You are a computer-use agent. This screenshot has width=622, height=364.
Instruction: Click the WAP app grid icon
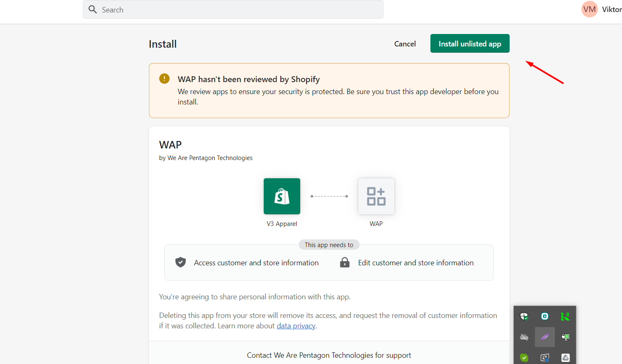coord(376,196)
